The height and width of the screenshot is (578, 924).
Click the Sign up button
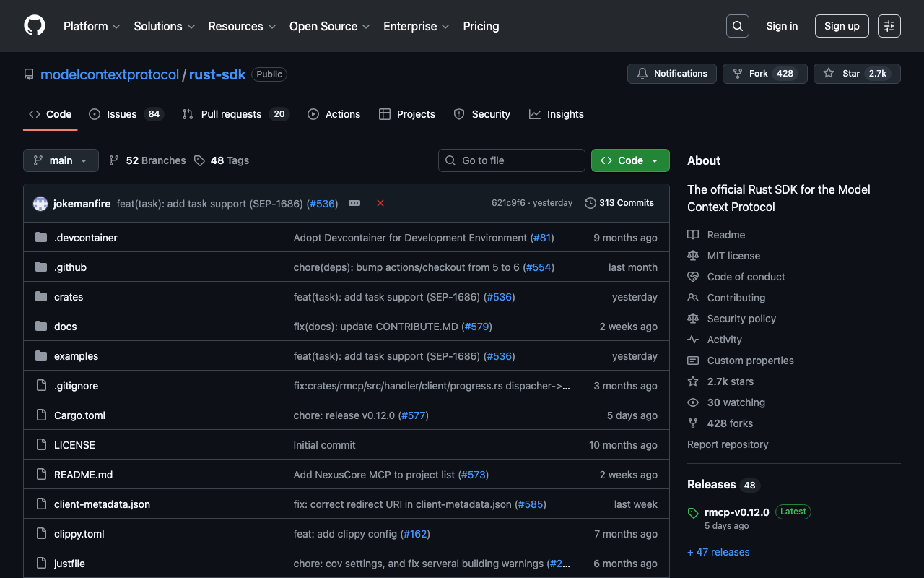coord(842,26)
